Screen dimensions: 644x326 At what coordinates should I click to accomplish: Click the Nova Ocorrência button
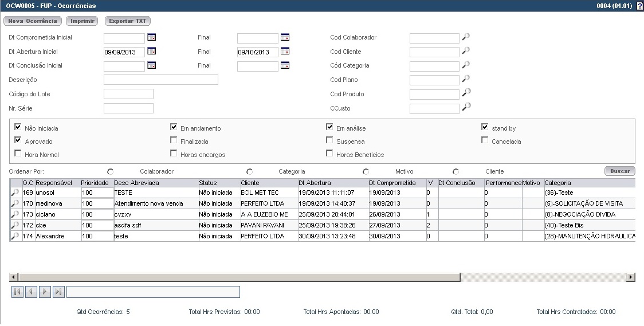click(x=33, y=21)
